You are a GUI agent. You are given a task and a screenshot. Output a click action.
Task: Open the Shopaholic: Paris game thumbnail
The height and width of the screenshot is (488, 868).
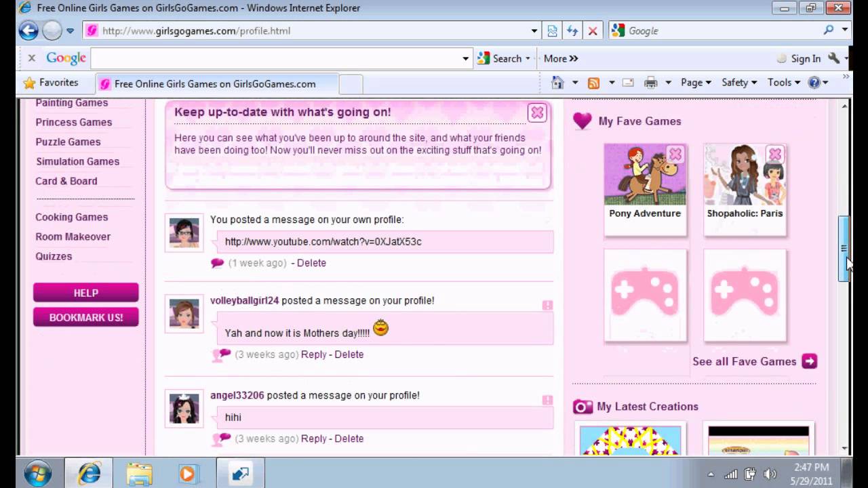click(x=745, y=174)
